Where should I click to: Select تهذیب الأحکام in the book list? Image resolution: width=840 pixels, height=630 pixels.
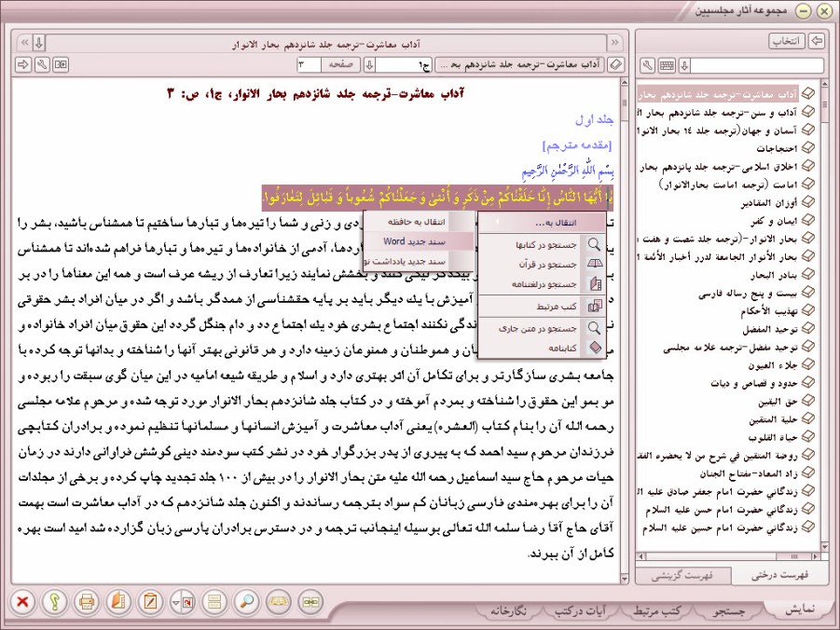(769, 311)
